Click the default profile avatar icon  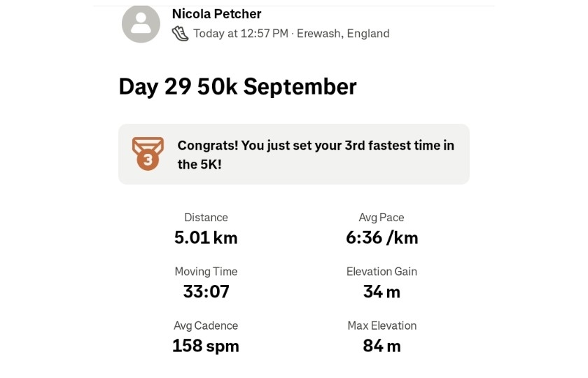(x=141, y=24)
